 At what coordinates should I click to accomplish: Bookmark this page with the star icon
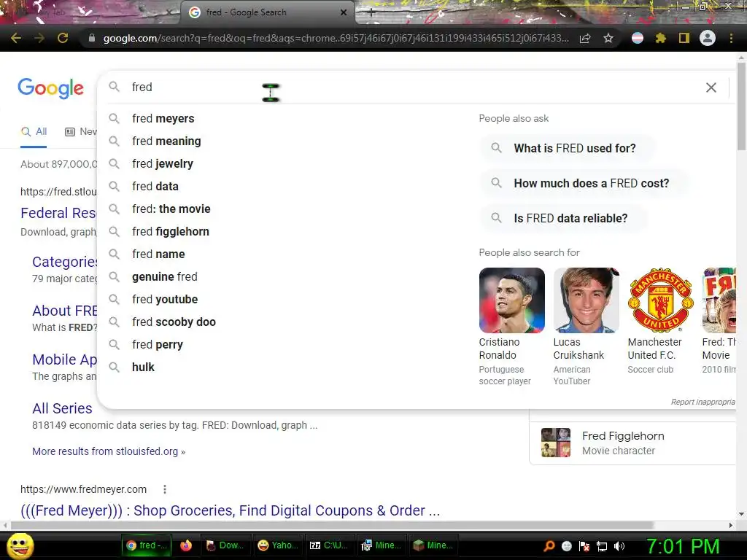click(x=608, y=38)
